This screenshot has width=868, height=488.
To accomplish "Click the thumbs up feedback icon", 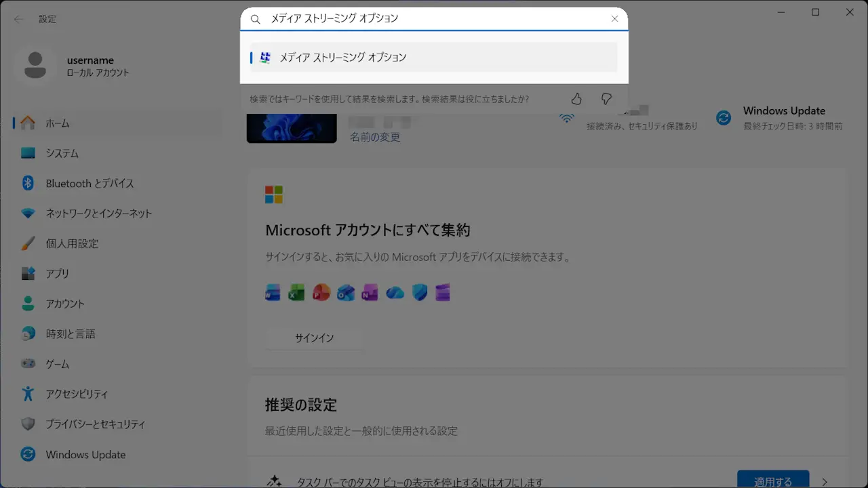I will click(x=576, y=99).
